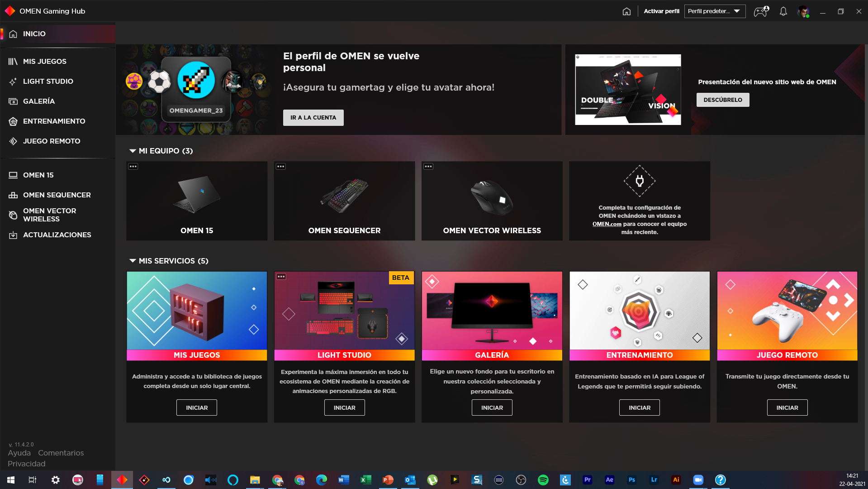Screen dimensions: 868x489
Task: Select OMEN SEQUENCER in sidebar
Action: [x=58, y=195]
